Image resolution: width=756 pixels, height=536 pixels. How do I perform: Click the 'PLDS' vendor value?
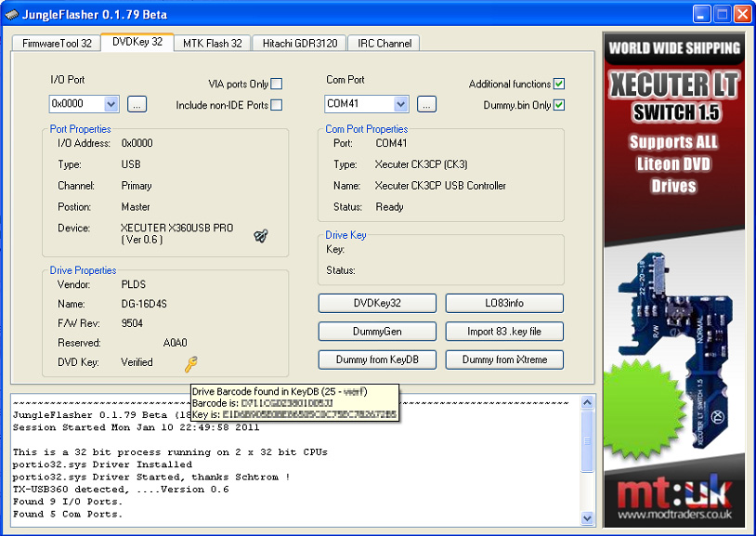pos(133,284)
